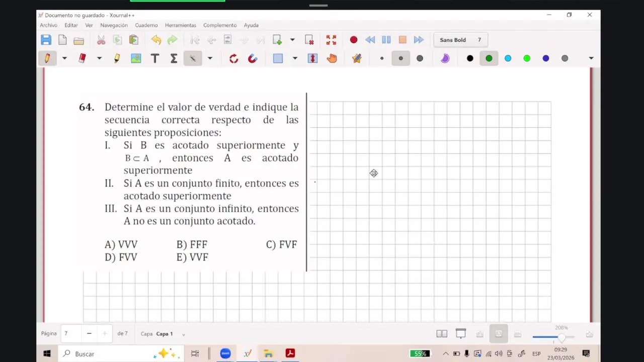Expand the insert page options dropdown

click(x=292, y=40)
